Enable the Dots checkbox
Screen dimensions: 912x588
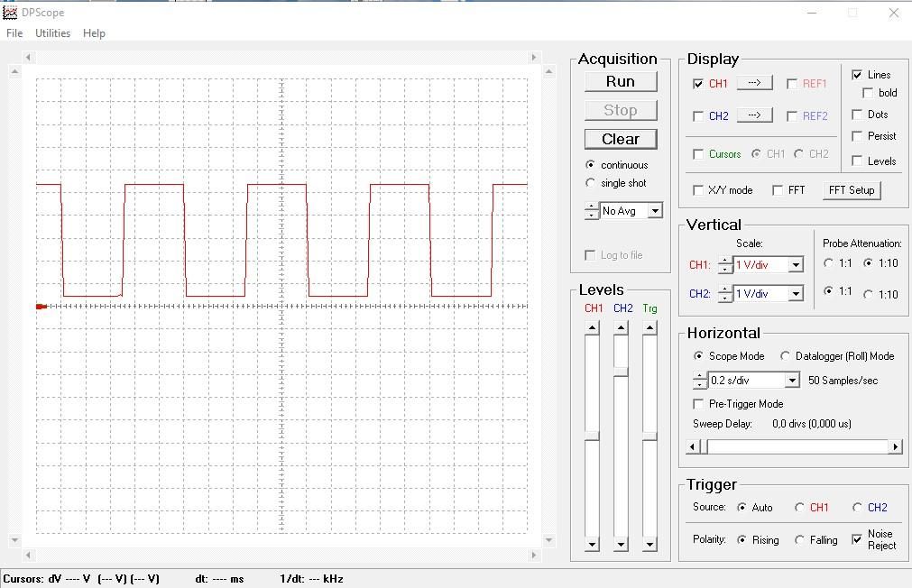(857, 114)
